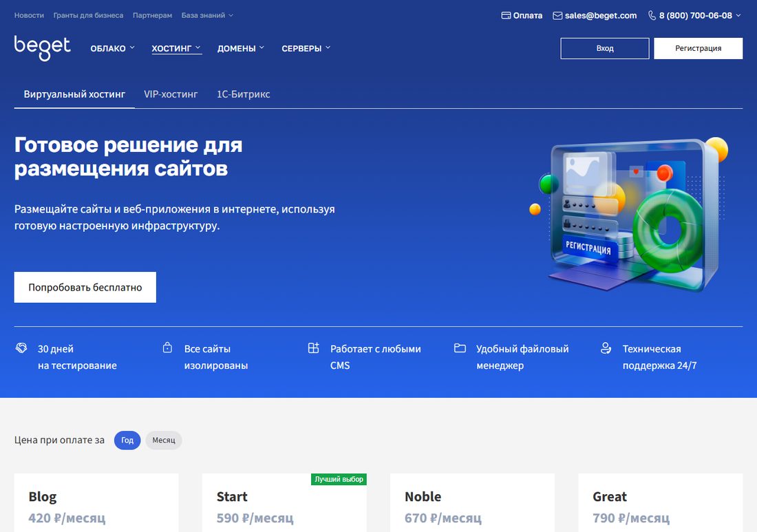Open Гранты для бизнеса link
The height and width of the screenshot is (532, 757).
pos(88,15)
